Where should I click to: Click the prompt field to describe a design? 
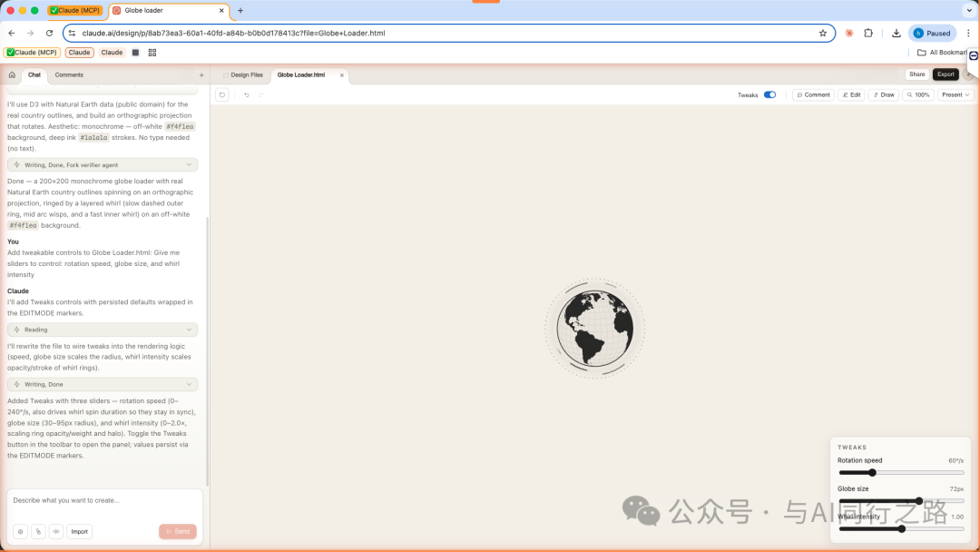[103, 500]
